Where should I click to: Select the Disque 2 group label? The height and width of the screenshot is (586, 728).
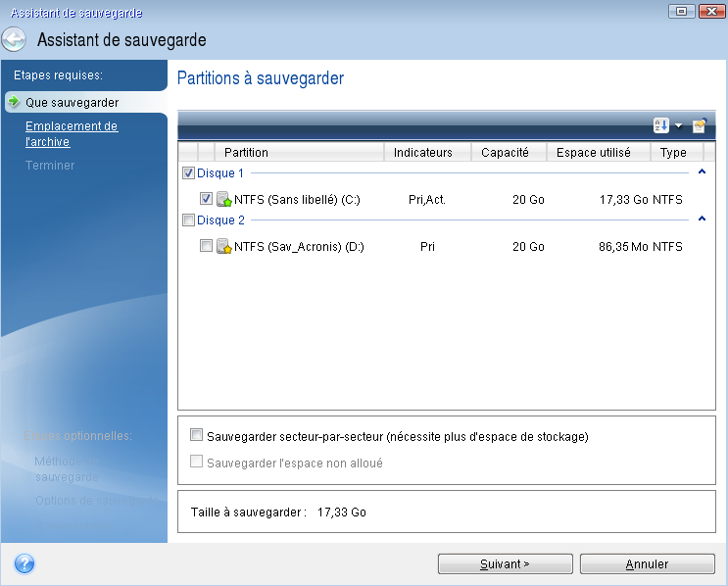(220, 220)
